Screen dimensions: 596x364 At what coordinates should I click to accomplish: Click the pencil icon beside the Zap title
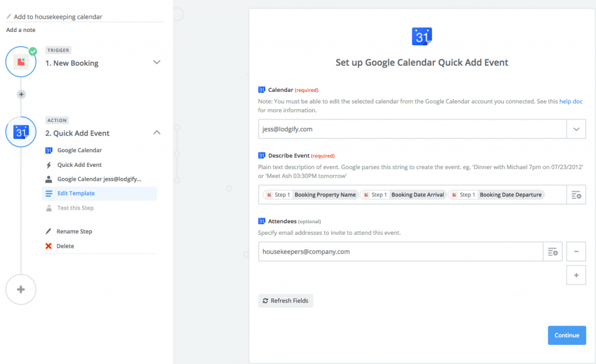9,16
